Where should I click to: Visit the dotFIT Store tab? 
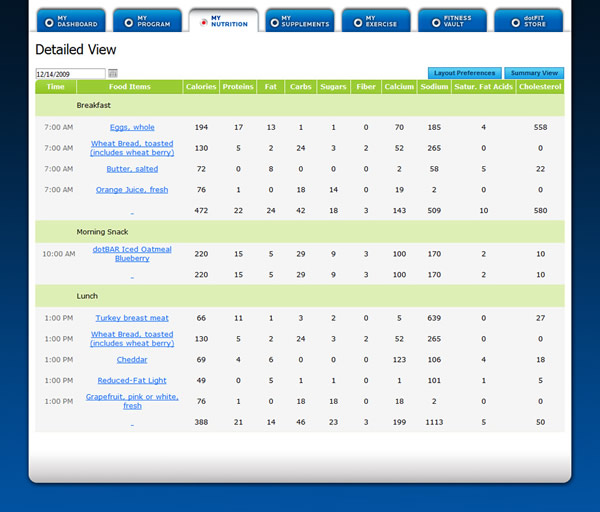click(528, 21)
